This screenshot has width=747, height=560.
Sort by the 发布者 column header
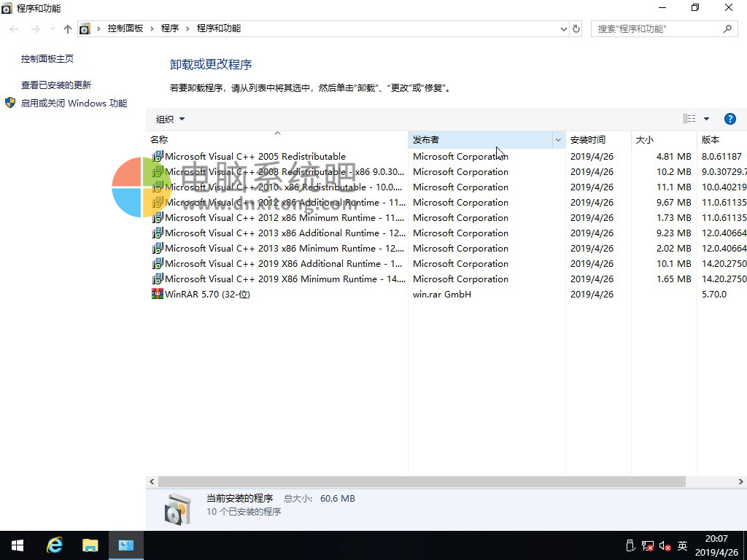point(480,139)
